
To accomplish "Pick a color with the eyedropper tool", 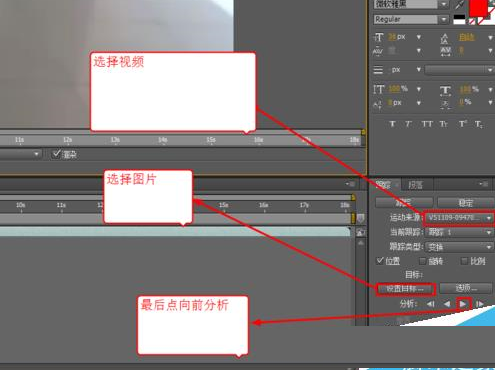I will click(460, 5).
